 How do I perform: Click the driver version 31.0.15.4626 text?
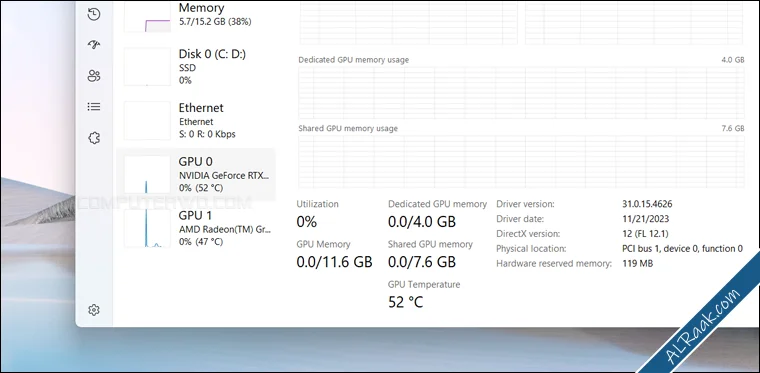tap(647, 204)
